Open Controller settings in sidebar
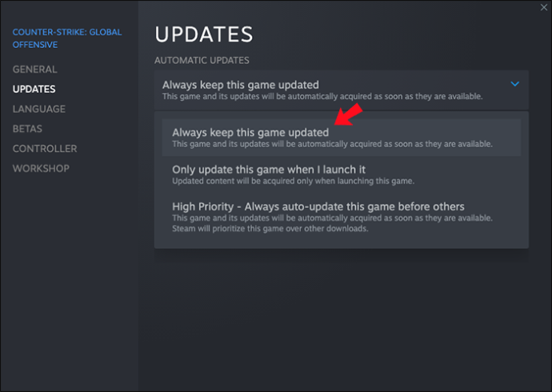 (x=45, y=149)
